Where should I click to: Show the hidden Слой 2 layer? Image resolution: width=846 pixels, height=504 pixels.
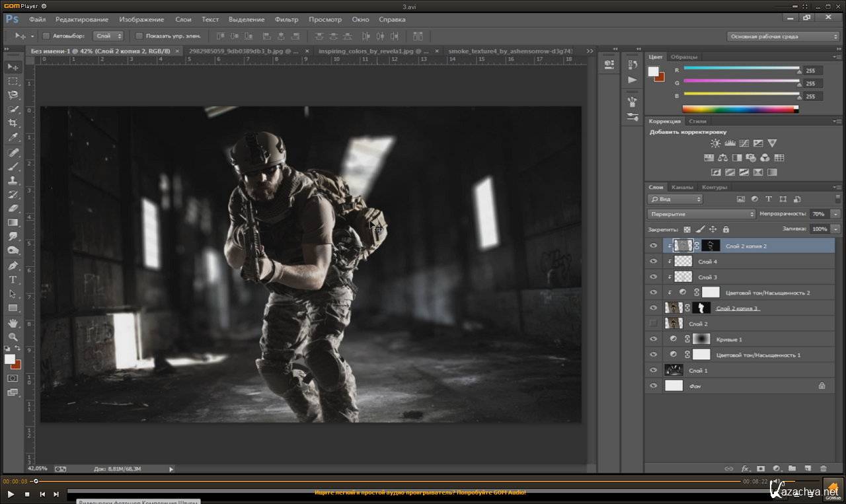(653, 324)
